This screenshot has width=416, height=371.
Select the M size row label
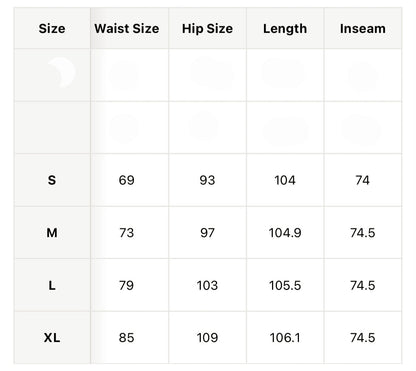tap(52, 233)
